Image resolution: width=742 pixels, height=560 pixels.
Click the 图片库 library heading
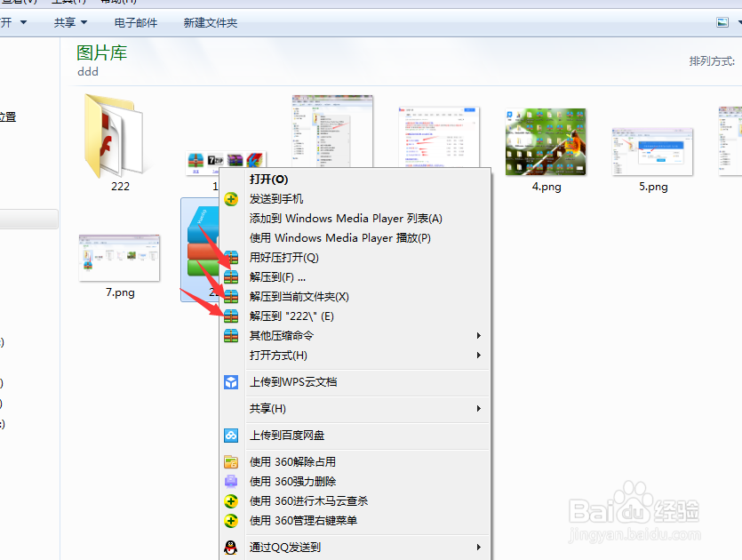pyautogui.click(x=101, y=52)
